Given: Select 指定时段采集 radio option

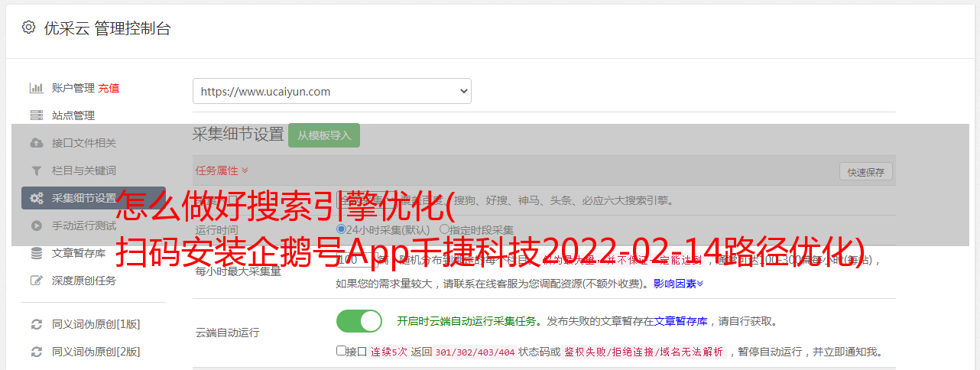Looking at the screenshot, I should (444, 229).
